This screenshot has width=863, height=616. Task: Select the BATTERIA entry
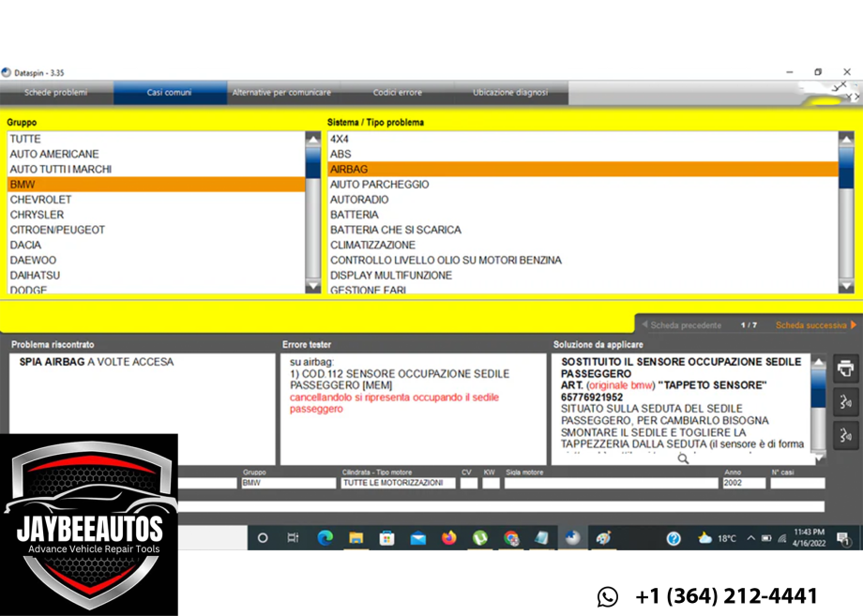point(583,215)
